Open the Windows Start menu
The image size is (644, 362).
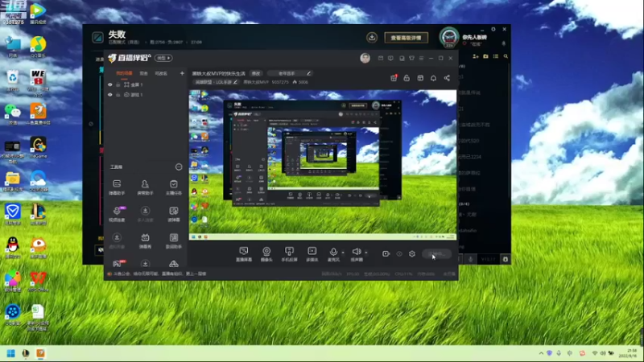click(11, 353)
